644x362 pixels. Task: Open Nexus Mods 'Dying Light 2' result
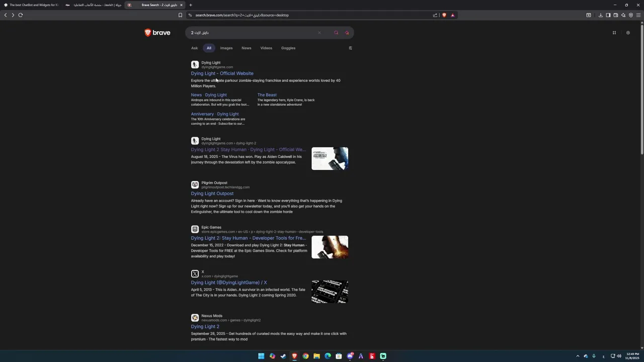(205, 327)
